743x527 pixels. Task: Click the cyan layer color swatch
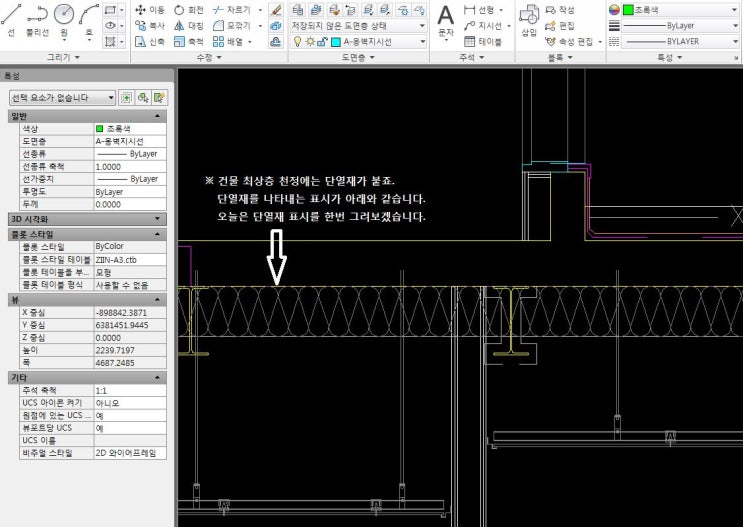335,42
